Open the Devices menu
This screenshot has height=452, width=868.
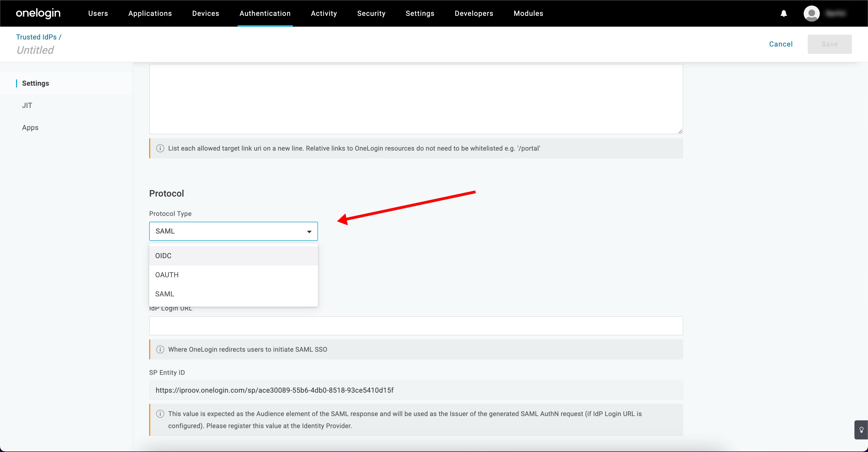(205, 14)
